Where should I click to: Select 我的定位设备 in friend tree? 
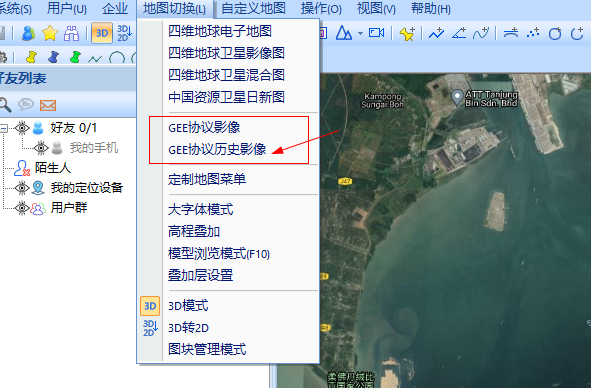pos(87,187)
